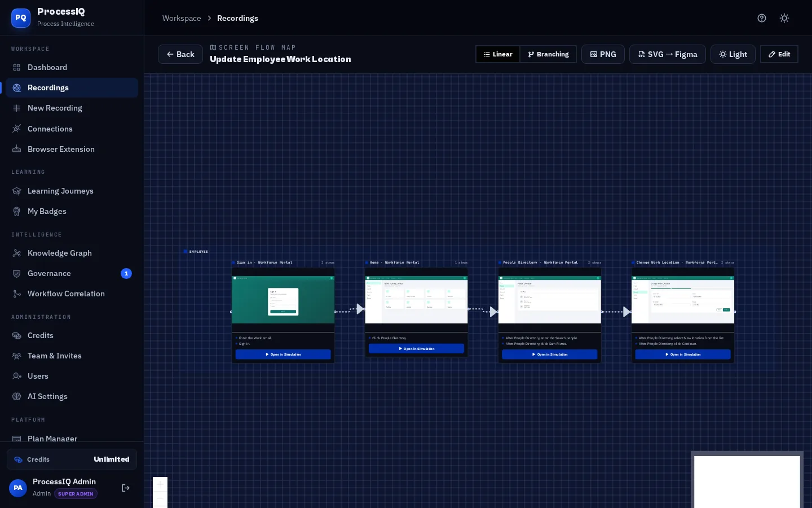Open Team & Invites page
The image size is (812, 508).
[72, 356]
